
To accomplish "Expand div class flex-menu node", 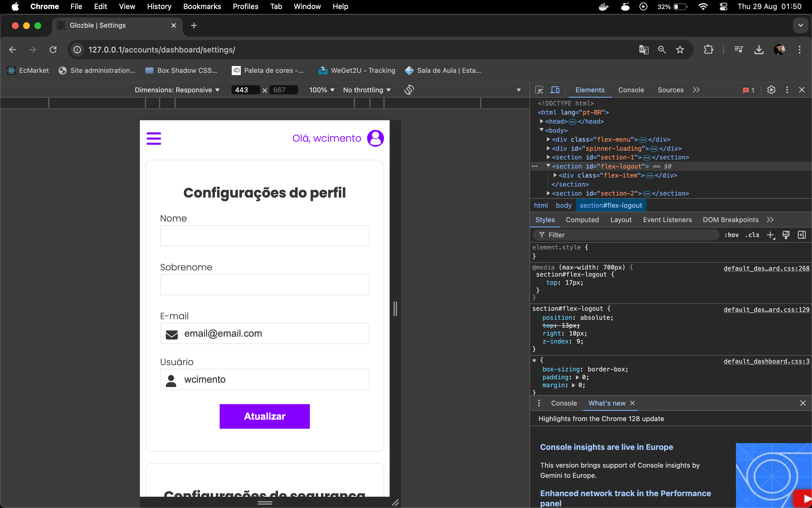I will [548, 139].
